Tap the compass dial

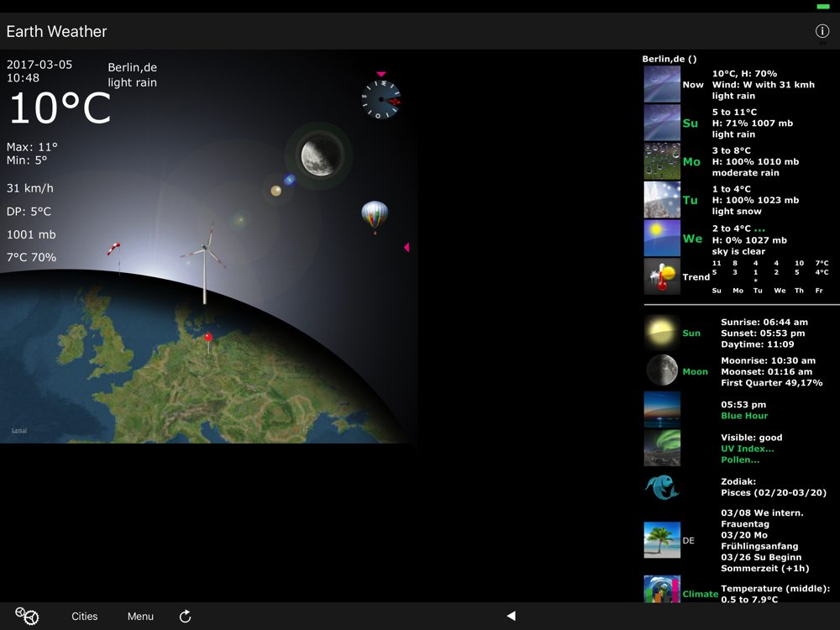click(381, 100)
